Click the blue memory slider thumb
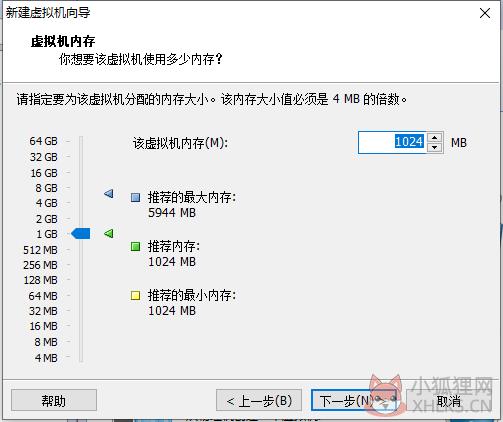Image resolution: width=503 pixels, height=422 pixels. tap(81, 233)
